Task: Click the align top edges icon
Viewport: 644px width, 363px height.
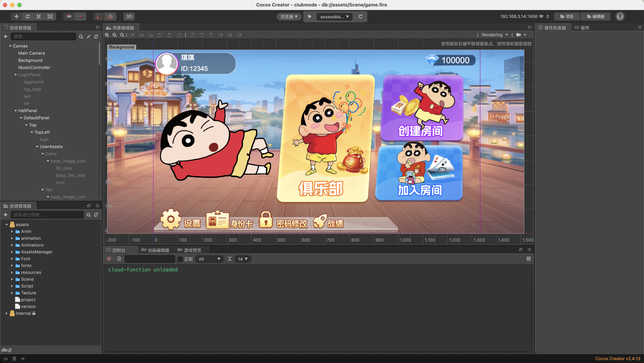Action: pos(132,35)
